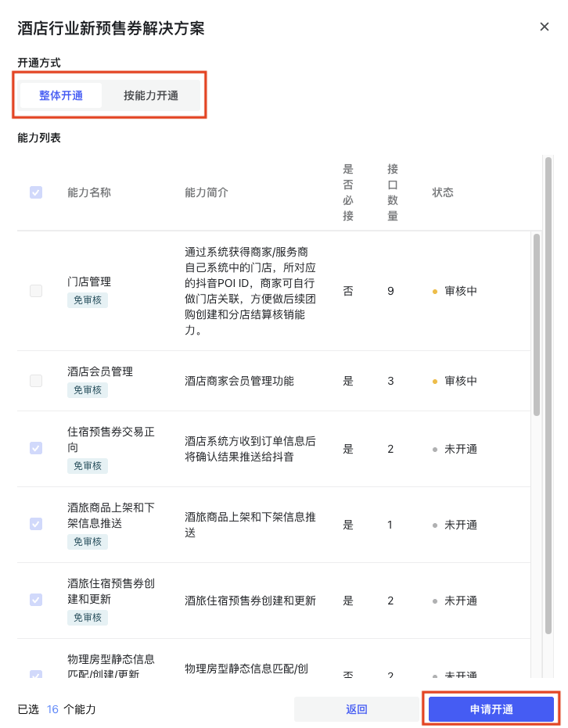Click the 返回 button

pyautogui.click(x=356, y=709)
